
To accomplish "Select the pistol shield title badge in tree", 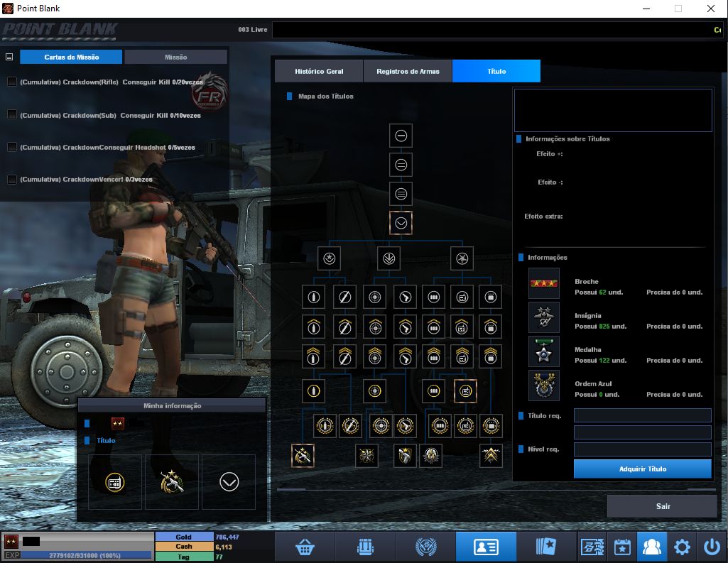I will (x=405, y=456).
